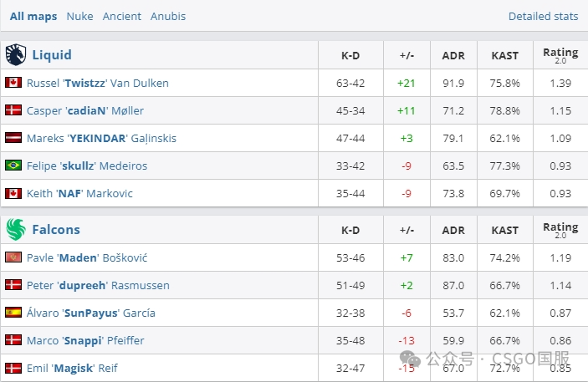Open the Liquid team name link

point(52,55)
